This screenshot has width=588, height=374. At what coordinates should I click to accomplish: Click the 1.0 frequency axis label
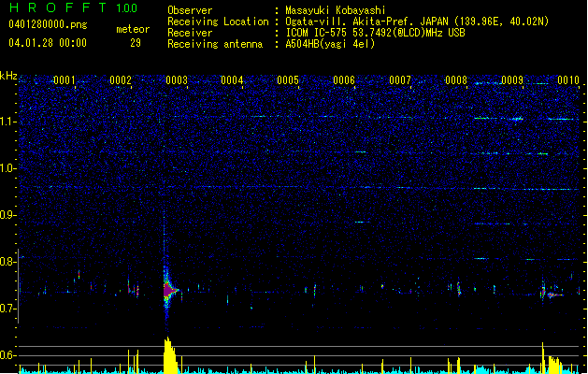7,168
